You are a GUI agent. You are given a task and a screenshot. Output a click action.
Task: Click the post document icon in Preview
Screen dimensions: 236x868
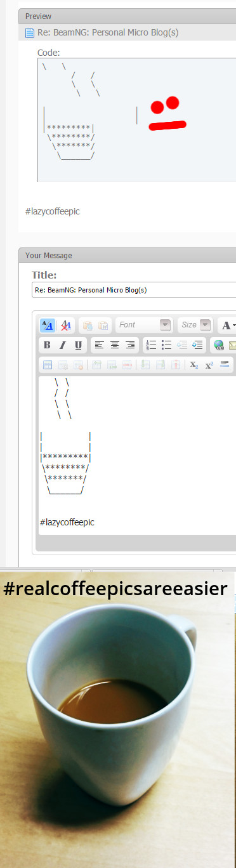[29, 32]
